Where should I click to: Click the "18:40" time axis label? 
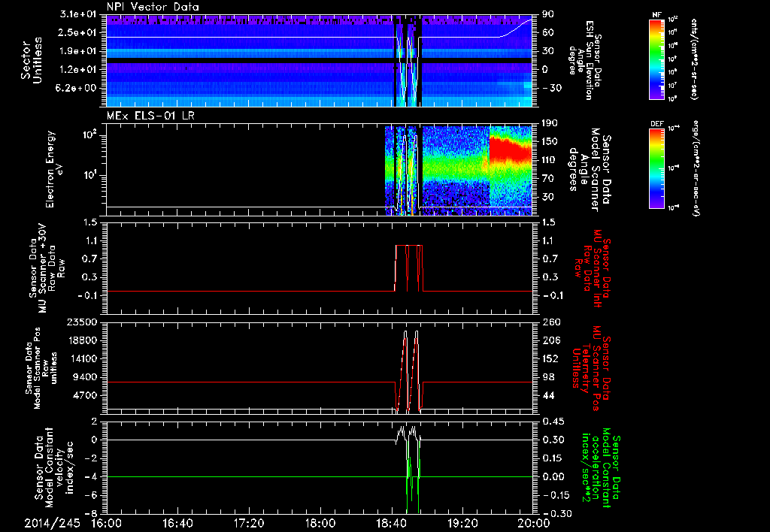tap(391, 523)
